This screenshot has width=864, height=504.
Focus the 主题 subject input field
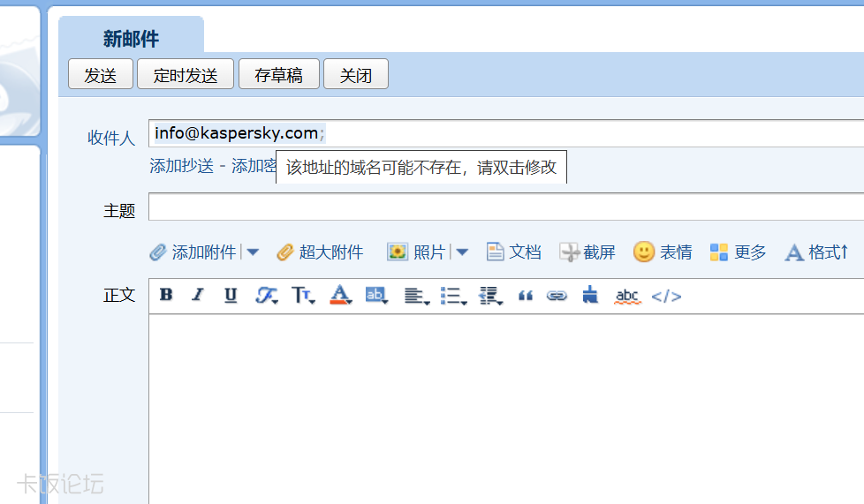point(506,207)
